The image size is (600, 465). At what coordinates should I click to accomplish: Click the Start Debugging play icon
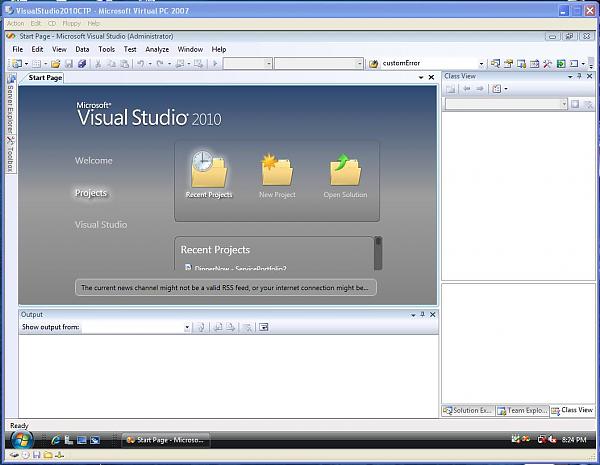215,64
